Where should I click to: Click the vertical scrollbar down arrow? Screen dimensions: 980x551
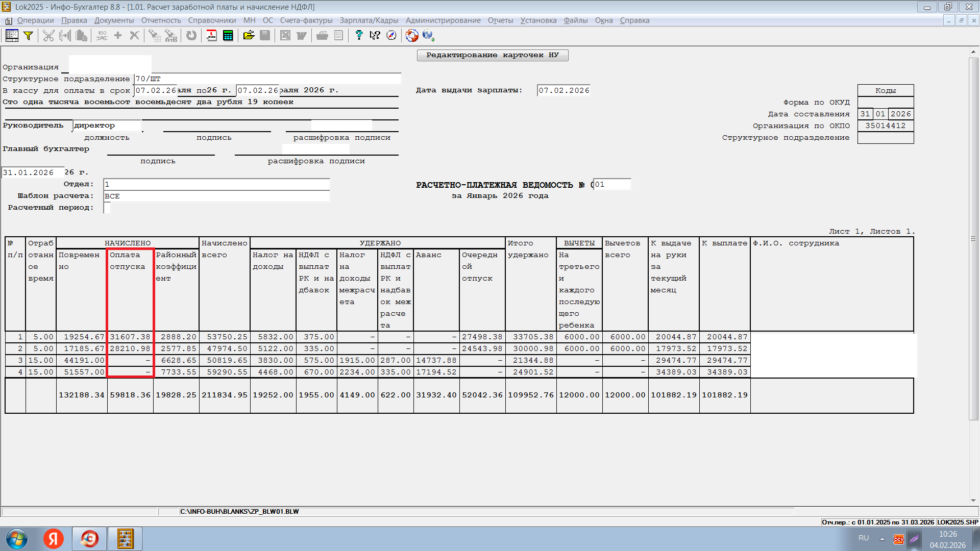(973, 500)
